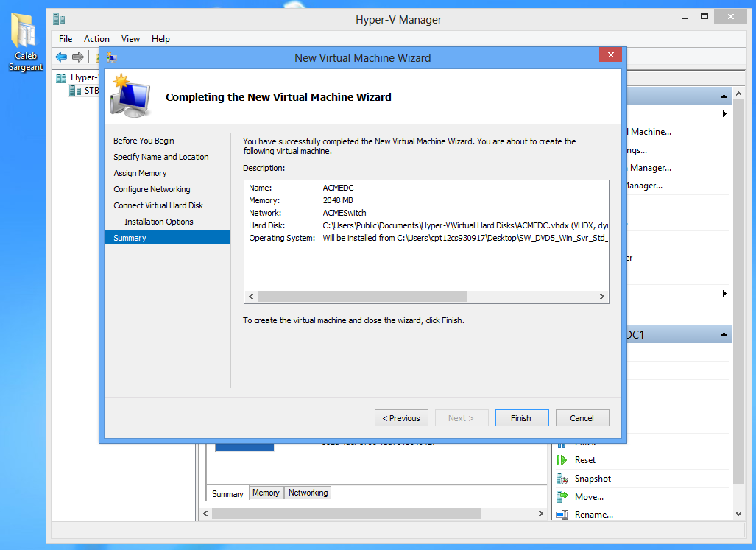The width and height of the screenshot is (756, 550).
Task: Click Finish to create the virtual machine
Action: (x=522, y=418)
